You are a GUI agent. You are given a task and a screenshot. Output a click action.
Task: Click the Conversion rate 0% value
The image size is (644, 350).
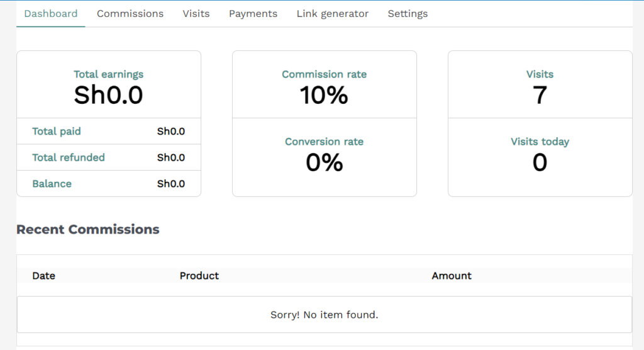click(324, 162)
